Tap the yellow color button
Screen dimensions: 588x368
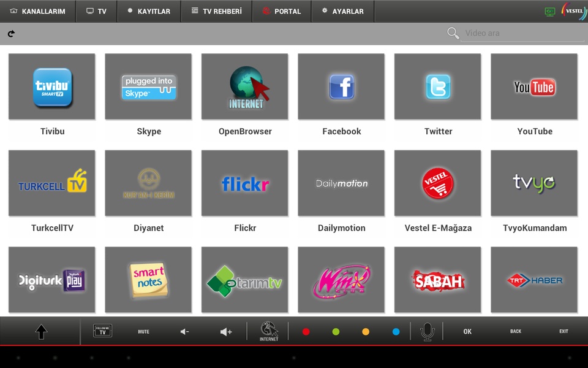point(366,332)
